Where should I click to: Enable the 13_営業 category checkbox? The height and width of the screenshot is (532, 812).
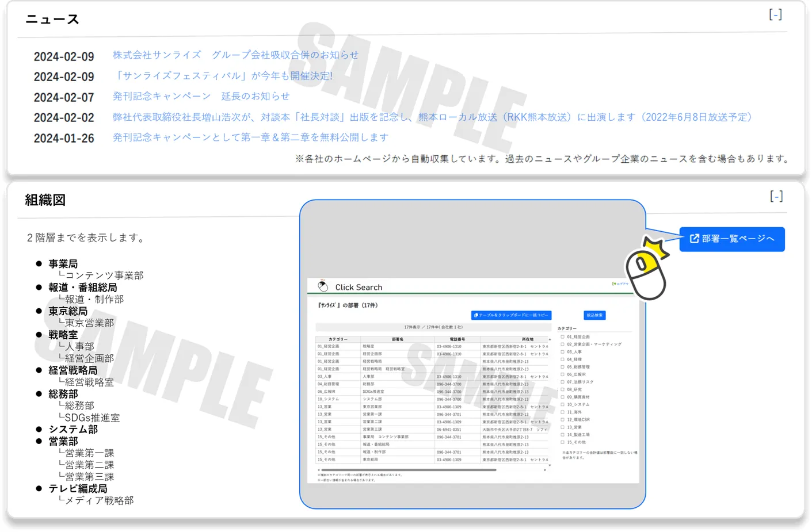562,427
